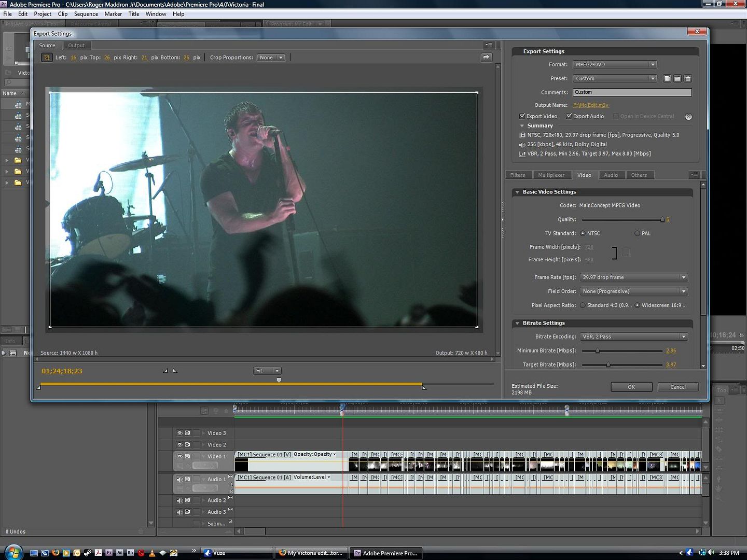Uncheck the Export Video checkbox
Viewport: 747px width, 560px height.
(522, 116)
